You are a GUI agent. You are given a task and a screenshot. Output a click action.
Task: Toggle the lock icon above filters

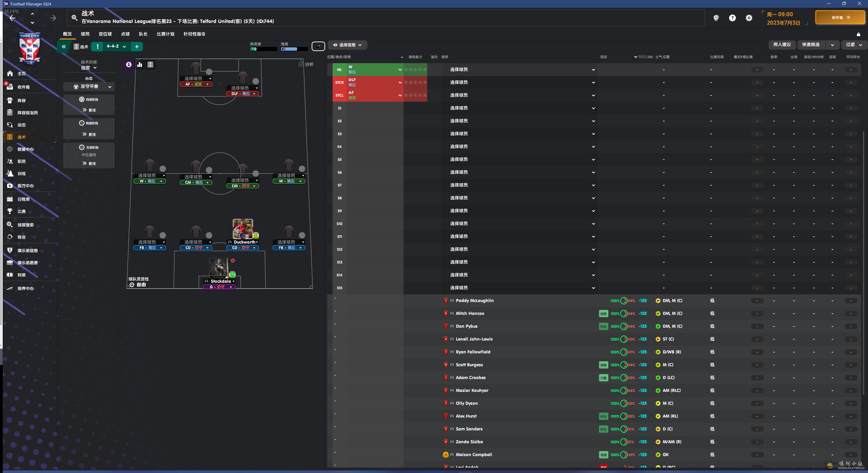point(858,34)
